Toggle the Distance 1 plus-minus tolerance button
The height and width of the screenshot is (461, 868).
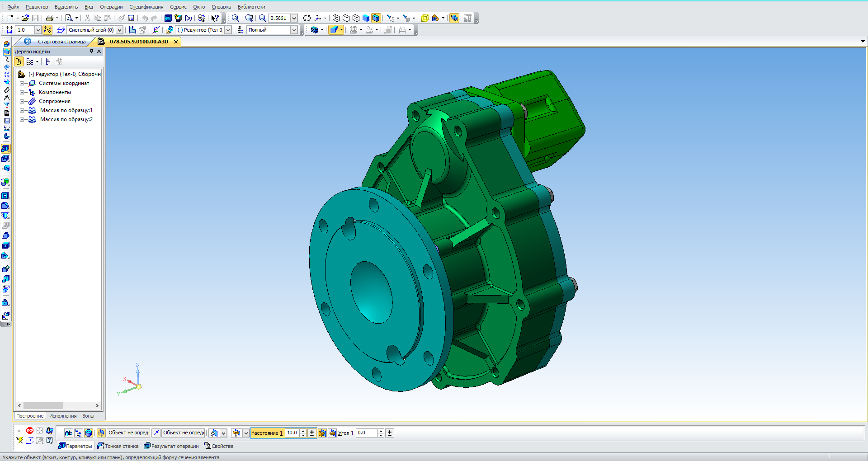point(312,433)
